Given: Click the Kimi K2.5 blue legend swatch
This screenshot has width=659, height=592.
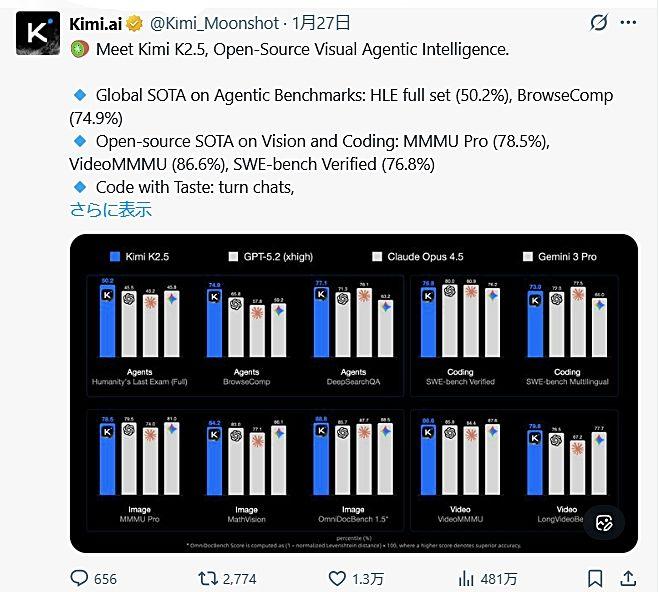Looking at the screenshot, I should point(114,256).
